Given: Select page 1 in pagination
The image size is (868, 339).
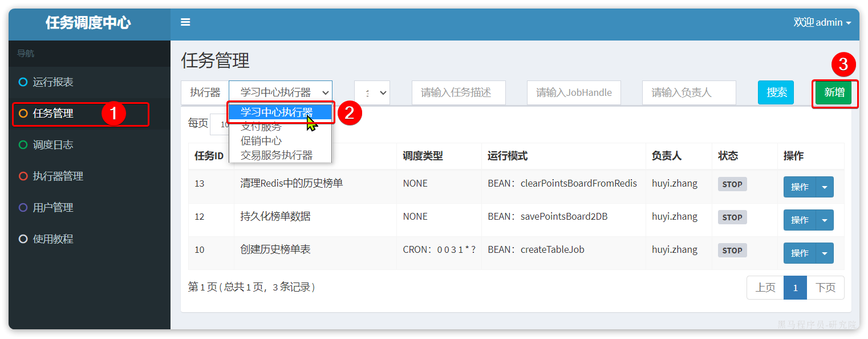Looking at the screenshot, I should point(795,288).
